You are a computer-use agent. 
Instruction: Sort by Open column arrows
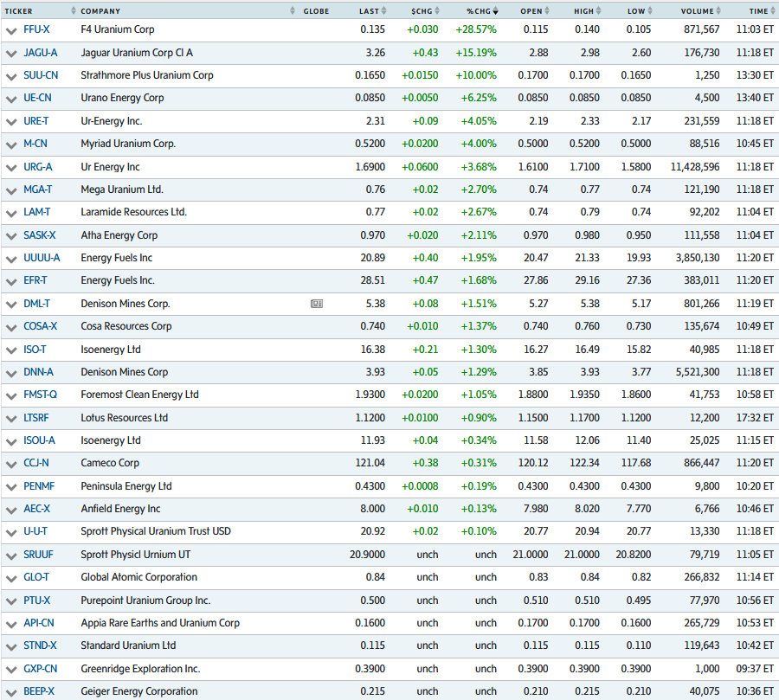pos(547,11)
